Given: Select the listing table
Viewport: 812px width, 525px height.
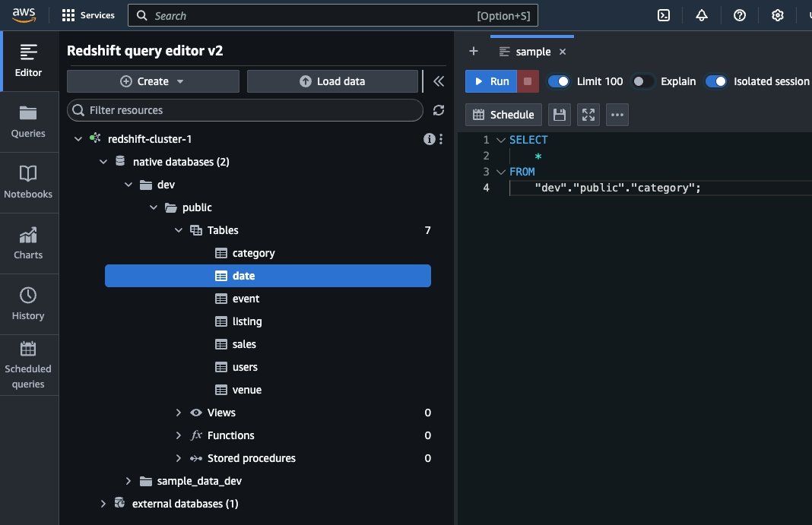Looking at the screenshot, I should 268,321.
